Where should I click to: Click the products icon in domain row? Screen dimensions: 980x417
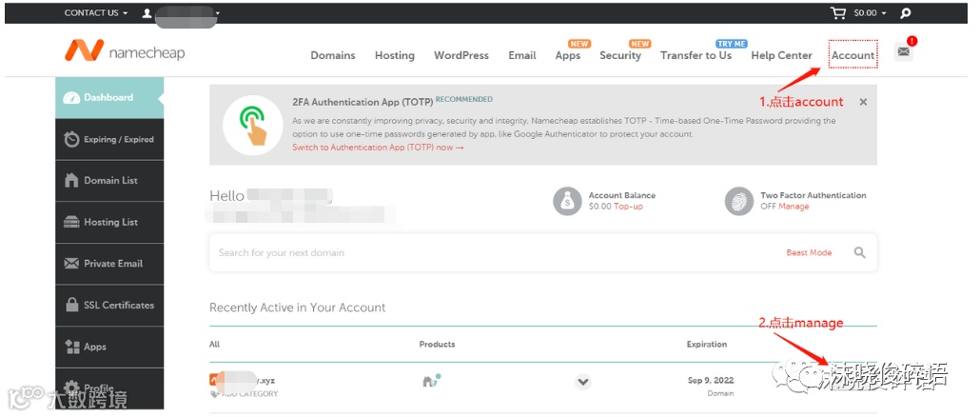coord(431,380)
